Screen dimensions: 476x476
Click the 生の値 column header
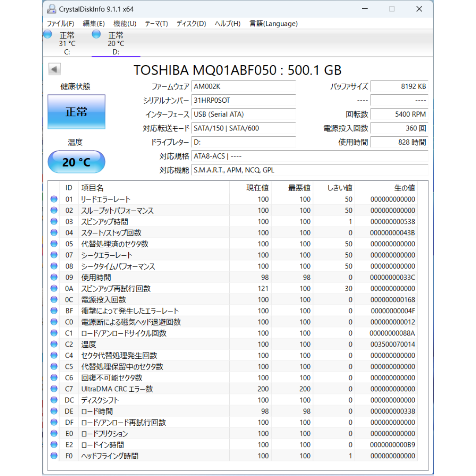click(387, 188)
